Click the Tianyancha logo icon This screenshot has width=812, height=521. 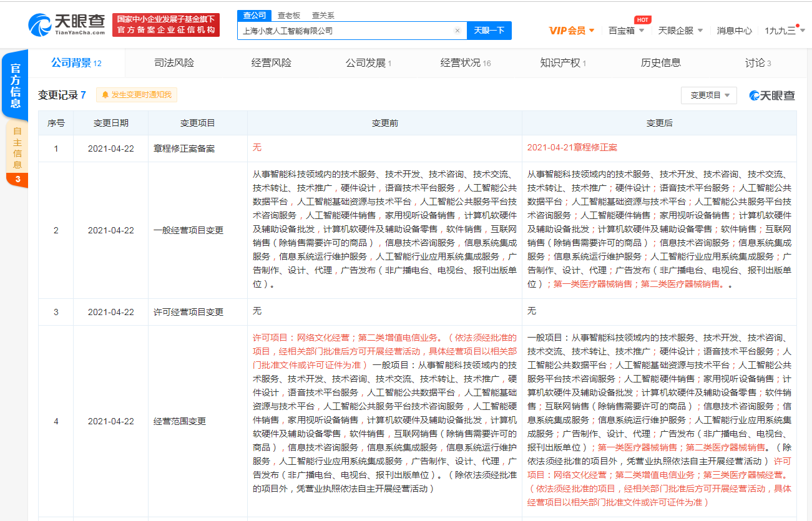click(40, 24)
